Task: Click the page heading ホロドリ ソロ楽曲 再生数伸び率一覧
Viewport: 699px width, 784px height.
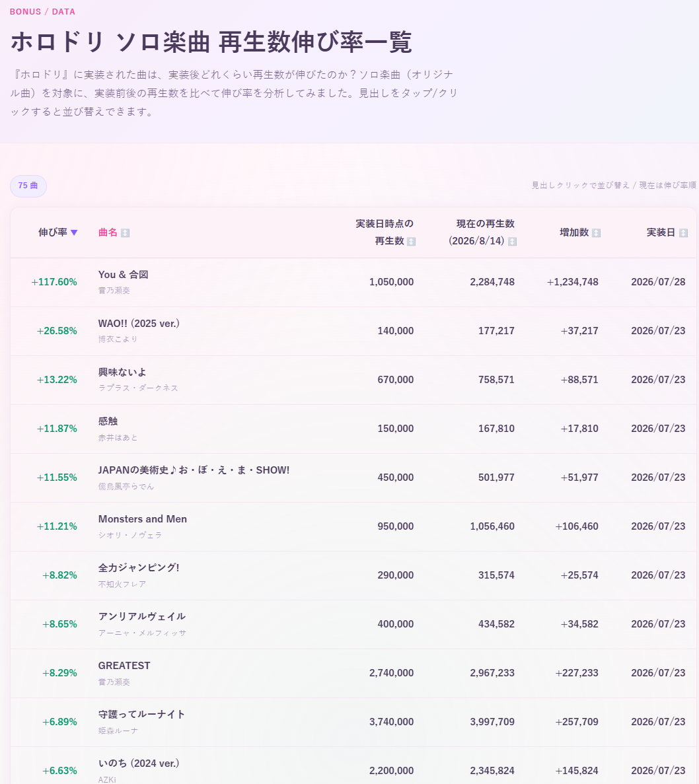Action: (x=211, y=42)
